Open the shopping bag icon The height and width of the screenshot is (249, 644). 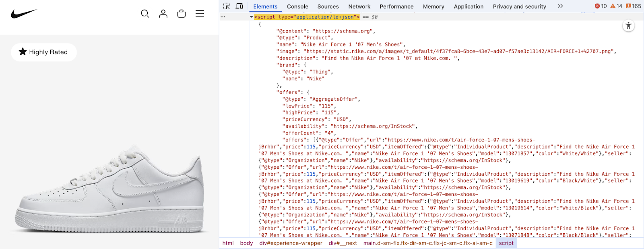pyautogui.click(x=182, y=14)
